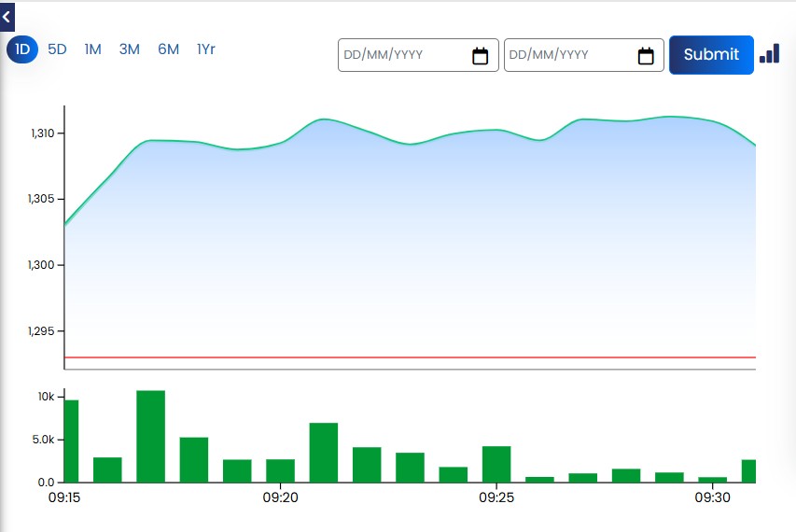
Task: Click the volume bar at 09:15
Action: coord(71,441)
